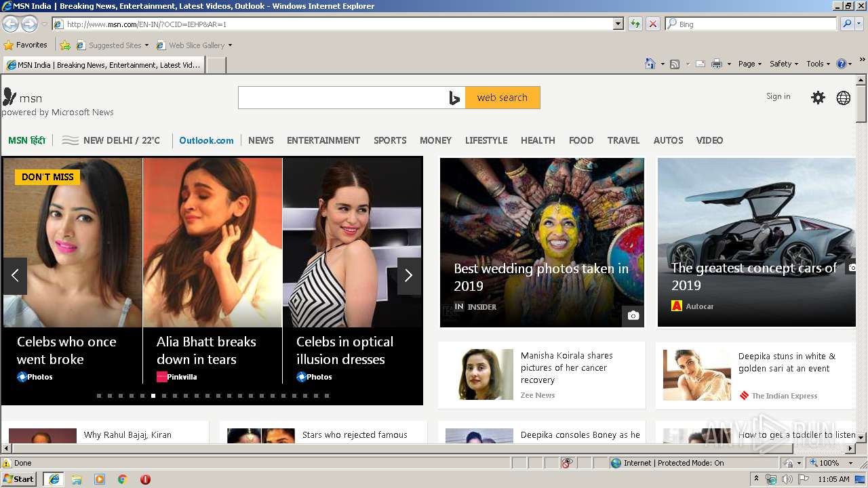Click the web search button

(502, 98)
